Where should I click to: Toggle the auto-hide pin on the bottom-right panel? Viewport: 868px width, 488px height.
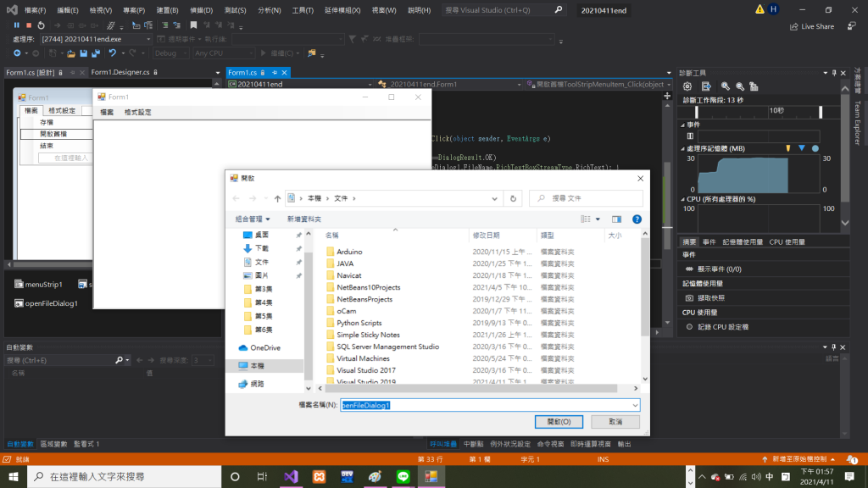click(834, 347)
